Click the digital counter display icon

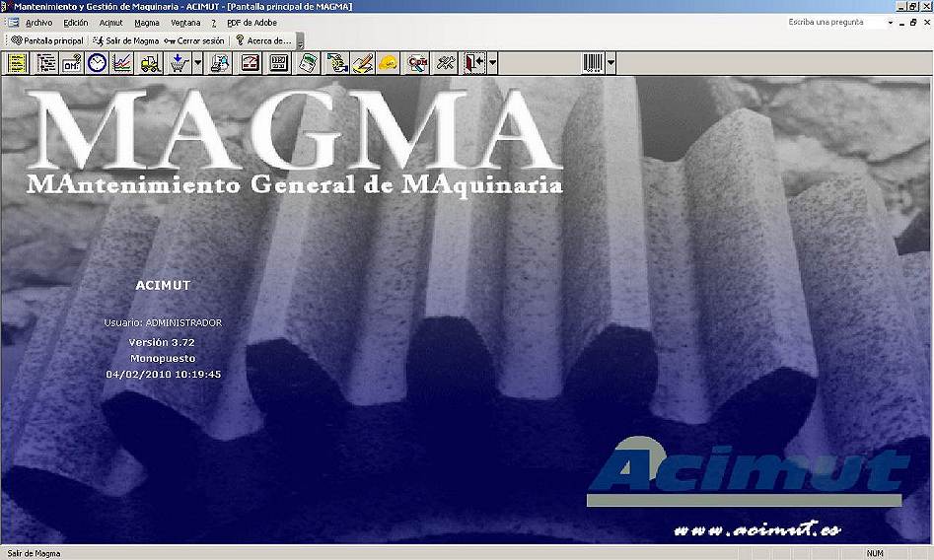click(x=279, y=62)
